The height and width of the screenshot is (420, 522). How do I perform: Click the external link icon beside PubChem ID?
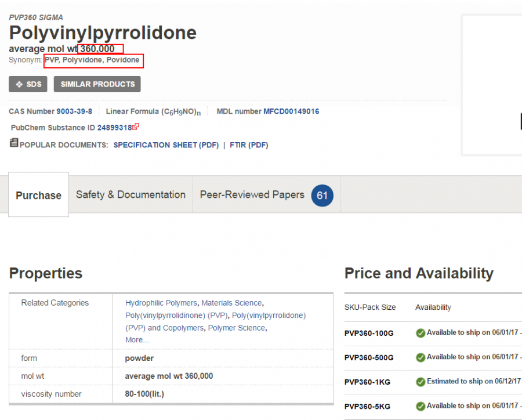(x=136, y=127)
